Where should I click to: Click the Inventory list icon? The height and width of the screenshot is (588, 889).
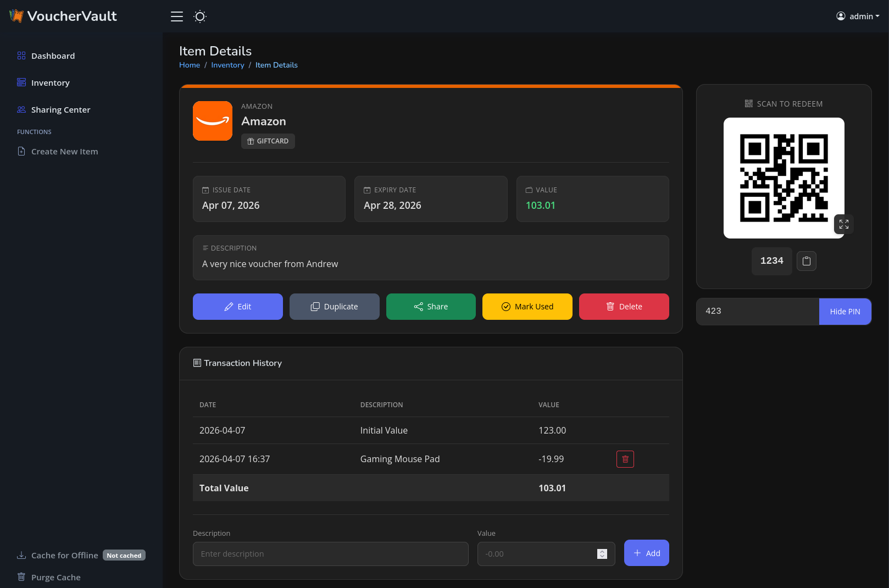[x=21, y=82]
